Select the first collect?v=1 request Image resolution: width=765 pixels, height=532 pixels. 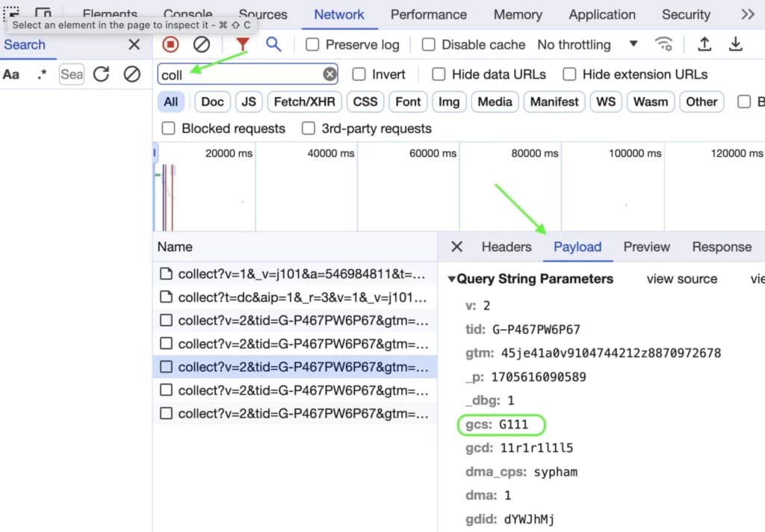click(x=294, y=273)
